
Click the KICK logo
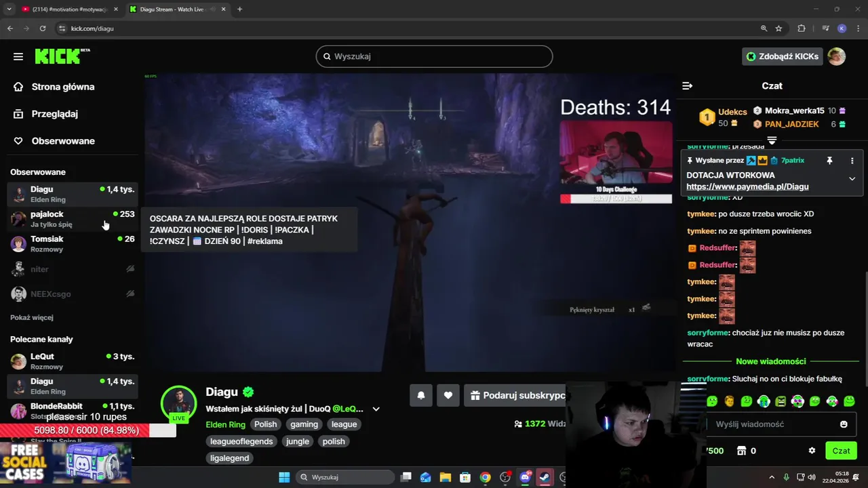[x=62, y=56]
